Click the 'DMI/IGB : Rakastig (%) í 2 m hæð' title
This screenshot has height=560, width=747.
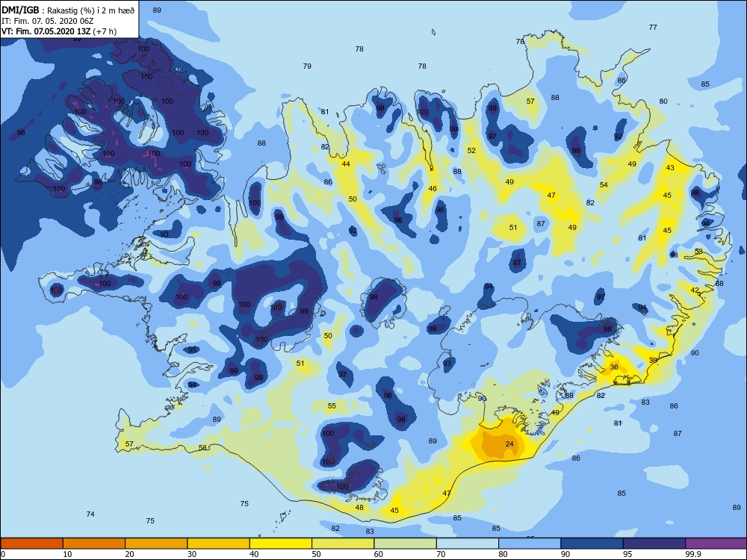(68, 10)
